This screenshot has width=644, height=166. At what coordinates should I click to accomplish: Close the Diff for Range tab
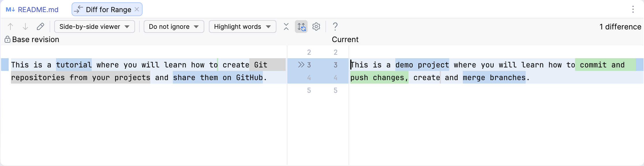click(x=137, y=9)
